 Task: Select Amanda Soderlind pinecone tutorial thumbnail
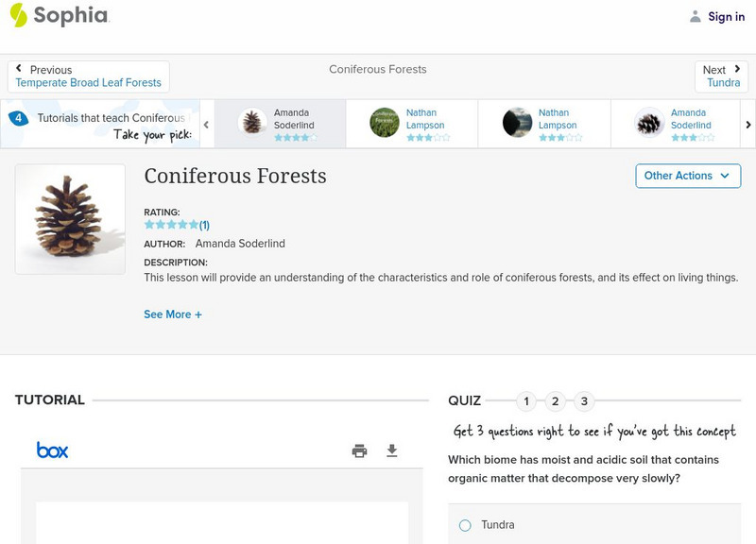click(252, 122)
